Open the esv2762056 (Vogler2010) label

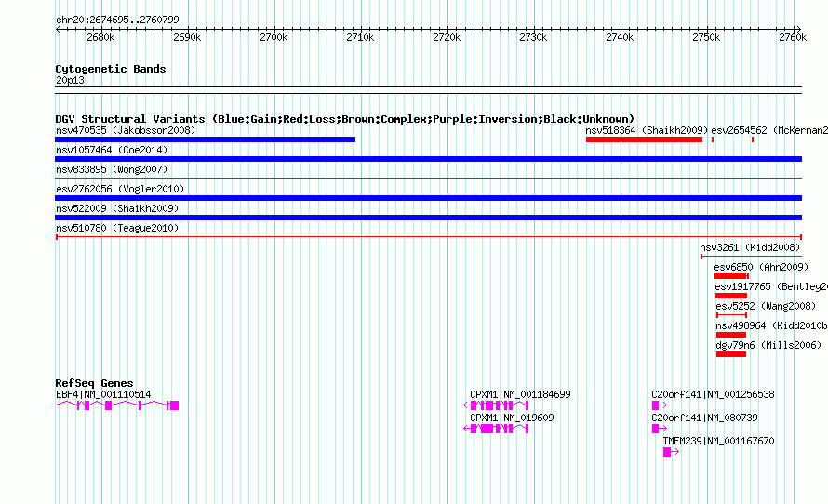[120, 189]
